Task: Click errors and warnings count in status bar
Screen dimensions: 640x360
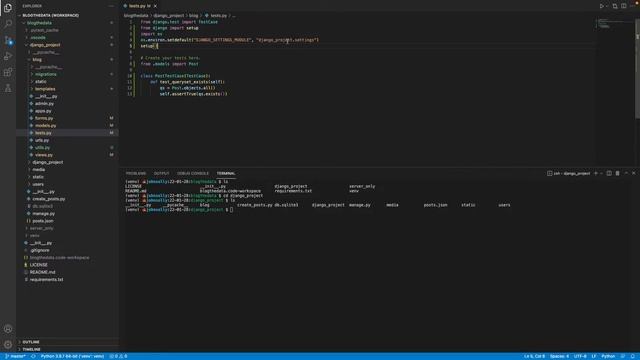Action: tap(118, 356)
